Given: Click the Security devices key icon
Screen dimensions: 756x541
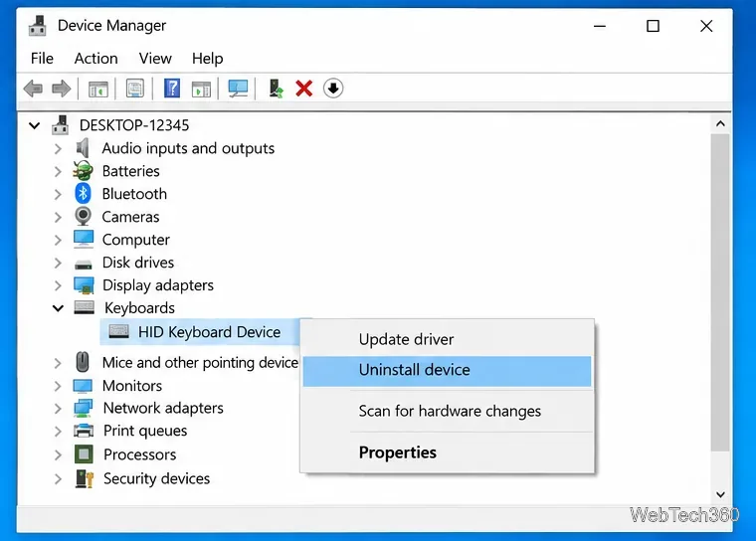Looking at the screenshot, I should [x=84, y=478].
